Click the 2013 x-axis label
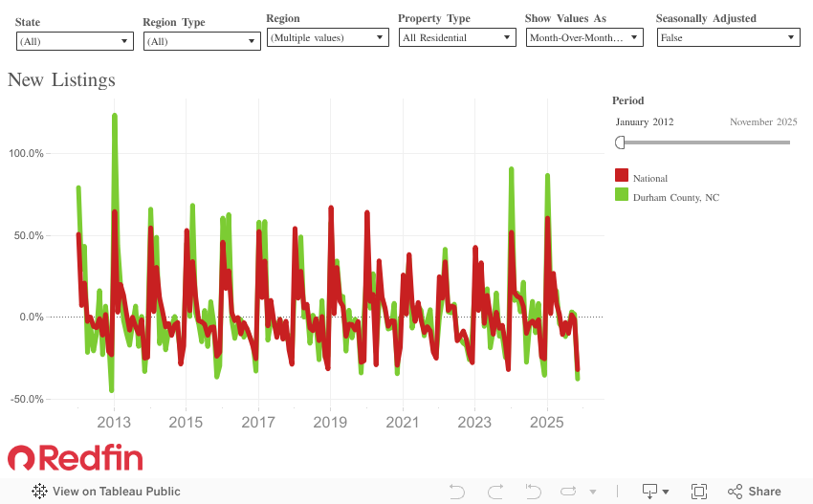Screen dimensions: 813x504 [x=114, y=422]
